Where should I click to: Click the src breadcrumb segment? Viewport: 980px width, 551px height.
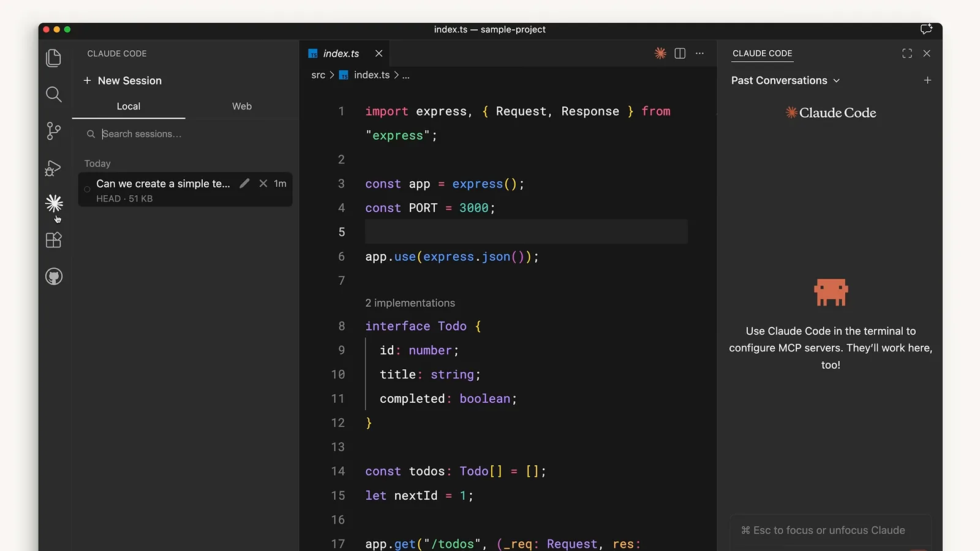tap(318, 75)
